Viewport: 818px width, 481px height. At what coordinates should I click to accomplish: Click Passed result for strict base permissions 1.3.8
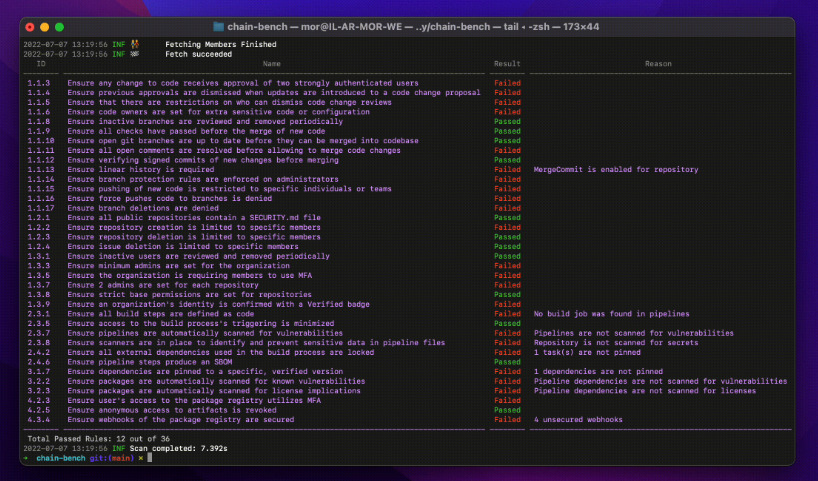(507, 295)
